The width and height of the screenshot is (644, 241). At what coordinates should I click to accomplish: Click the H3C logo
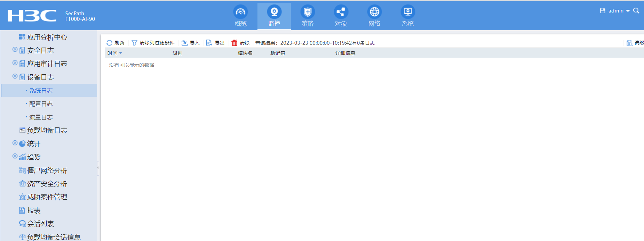tap(32, 16)
